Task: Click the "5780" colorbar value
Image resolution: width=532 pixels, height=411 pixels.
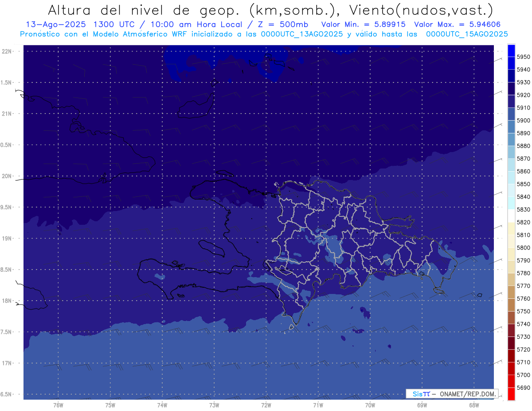Action: [524, 273]
